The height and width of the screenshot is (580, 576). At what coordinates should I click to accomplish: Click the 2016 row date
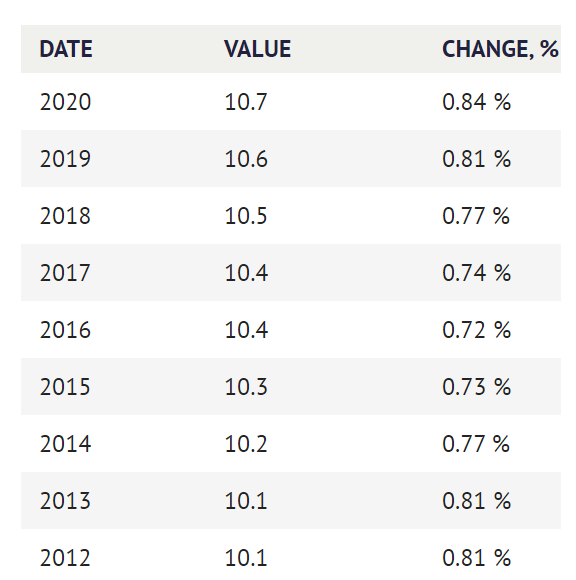65,330
